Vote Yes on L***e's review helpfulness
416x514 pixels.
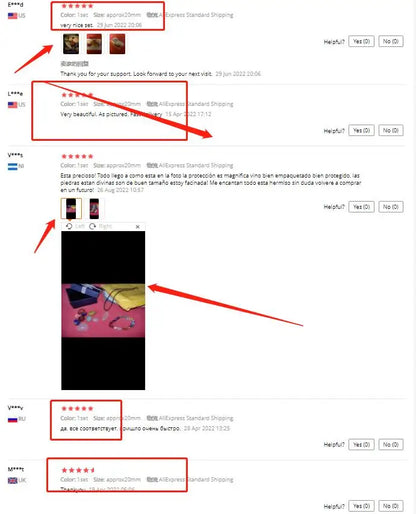[x=361, y=130]
